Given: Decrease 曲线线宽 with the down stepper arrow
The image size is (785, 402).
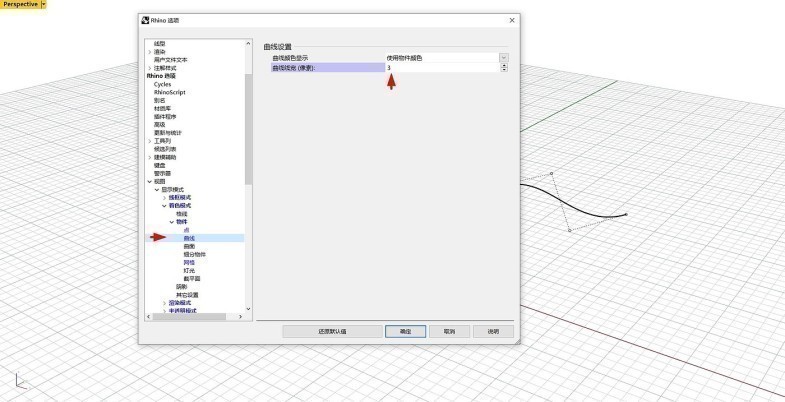Looking at the screenshot, I should [504, 70].
